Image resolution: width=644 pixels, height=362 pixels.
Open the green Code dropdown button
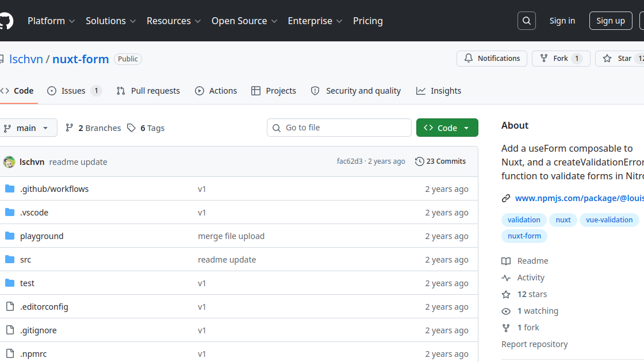[447, 128]
